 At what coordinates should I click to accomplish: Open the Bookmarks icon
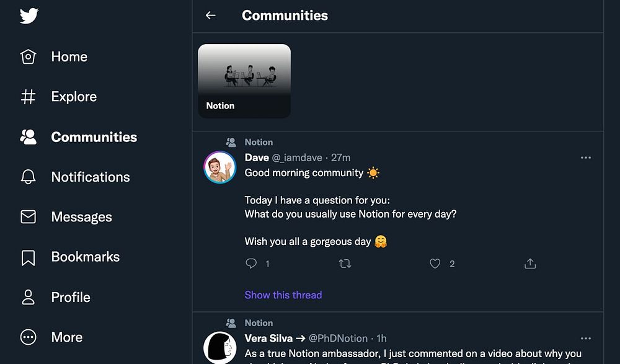click(x=29, y=257)
